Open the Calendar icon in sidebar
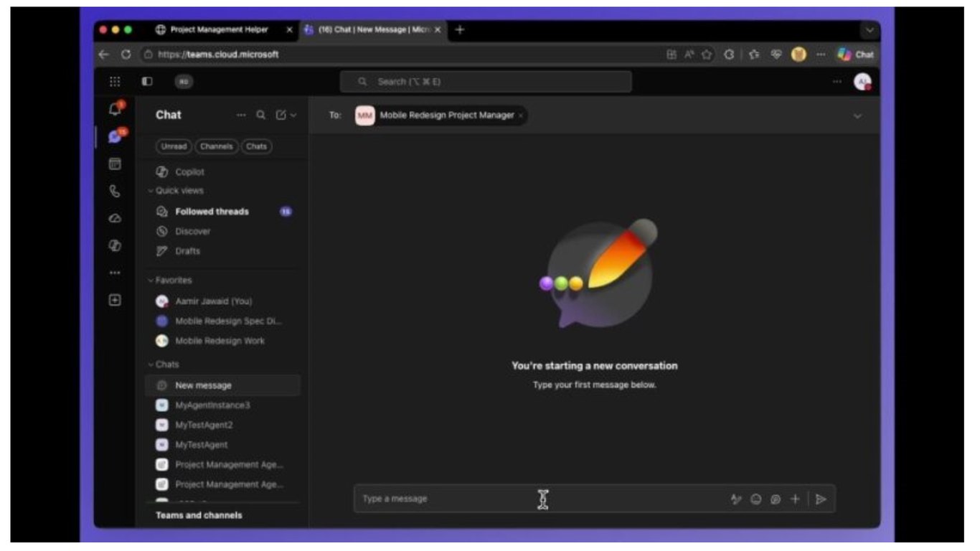Image resolution: width=980 pixels, height=551 pixels. click(x=115, y=164)
